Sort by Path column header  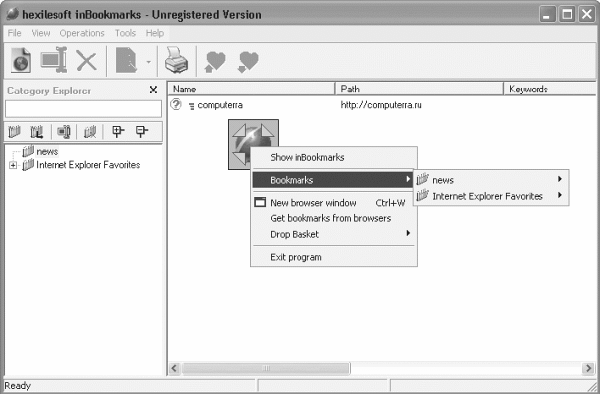pyautogui.click(x=419, y=89)
